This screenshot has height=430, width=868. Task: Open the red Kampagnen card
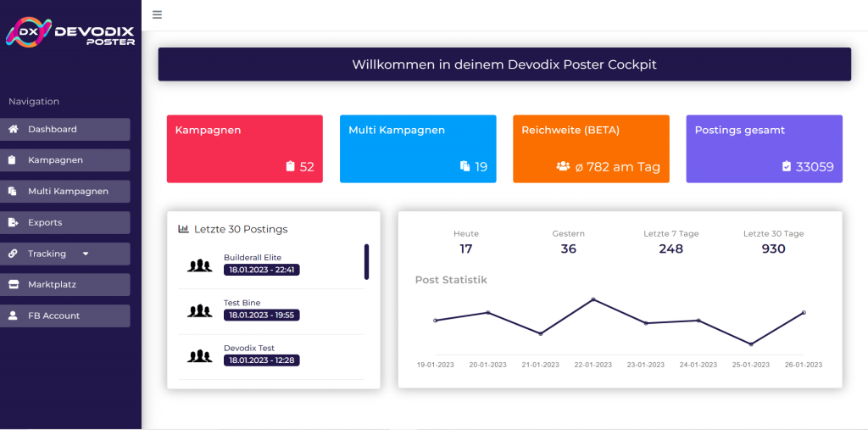coord(244,148)
